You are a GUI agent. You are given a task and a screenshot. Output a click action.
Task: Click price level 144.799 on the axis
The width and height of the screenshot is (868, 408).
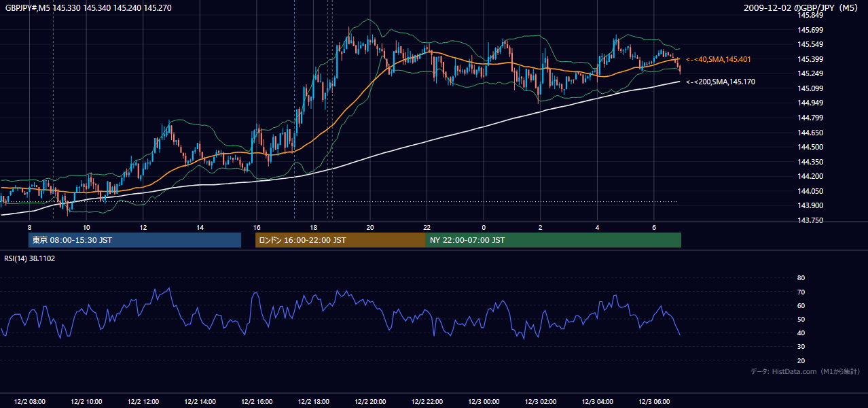tap(810, 118)
